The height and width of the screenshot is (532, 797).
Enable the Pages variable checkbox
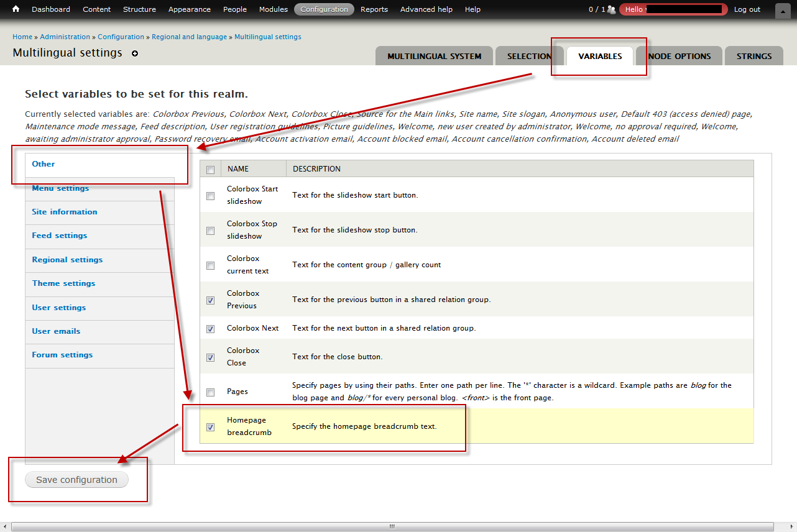(x=211, y=392)
